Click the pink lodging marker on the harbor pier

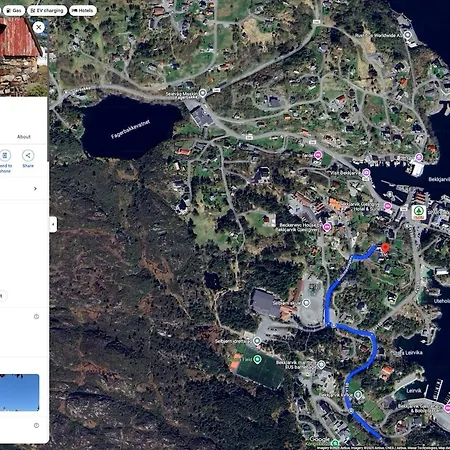[419, 157]
